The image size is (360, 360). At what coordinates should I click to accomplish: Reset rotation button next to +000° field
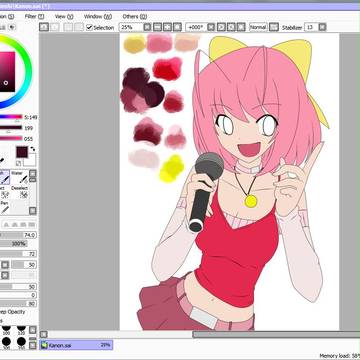coord(211,27)
